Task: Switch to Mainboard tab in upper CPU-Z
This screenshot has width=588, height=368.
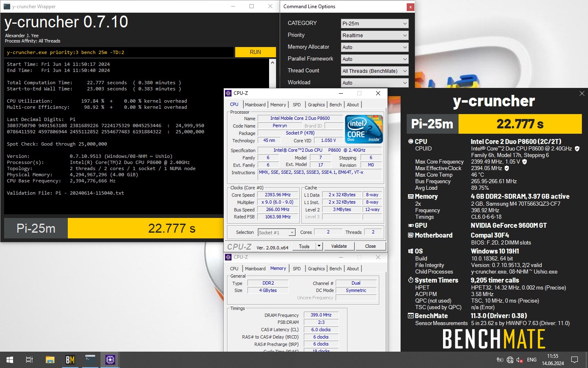Action: click(255, 105)
